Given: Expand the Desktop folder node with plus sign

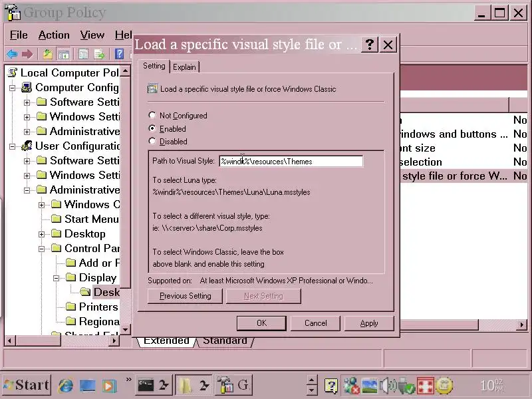Looking at the screenshot, I should point(41,234).
